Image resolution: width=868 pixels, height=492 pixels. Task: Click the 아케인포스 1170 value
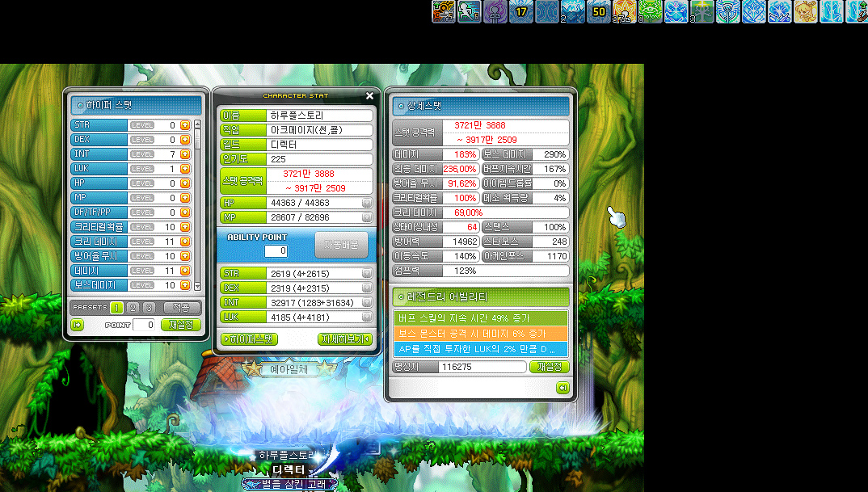click(x=550, y=256)
